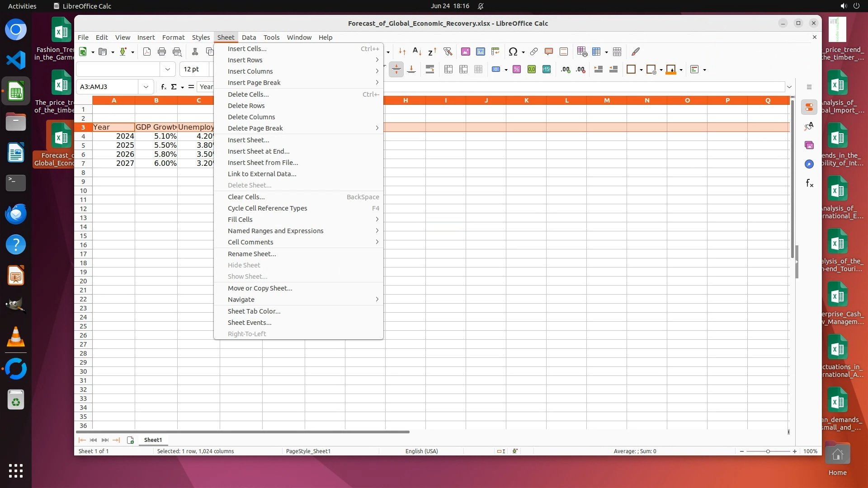Open the Data menu
The width and height of the screenshot is (868, 488).
click(249, 38)
